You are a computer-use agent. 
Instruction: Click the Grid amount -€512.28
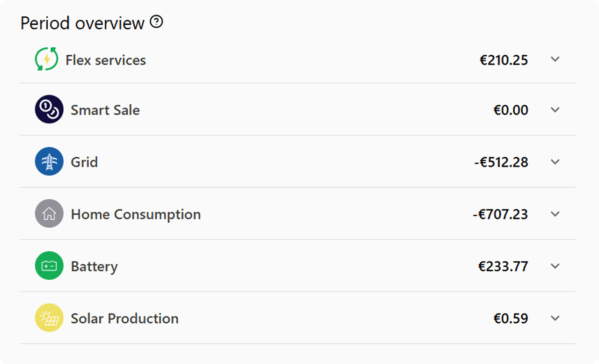pos(501,162)
